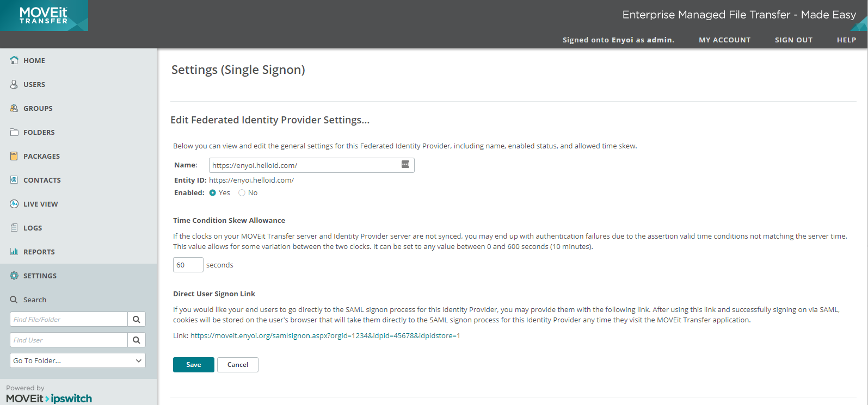Select the Groups icon in sidebar
Image resolution: width=868 pixels, height=405 pixels.
pos(14,108)
